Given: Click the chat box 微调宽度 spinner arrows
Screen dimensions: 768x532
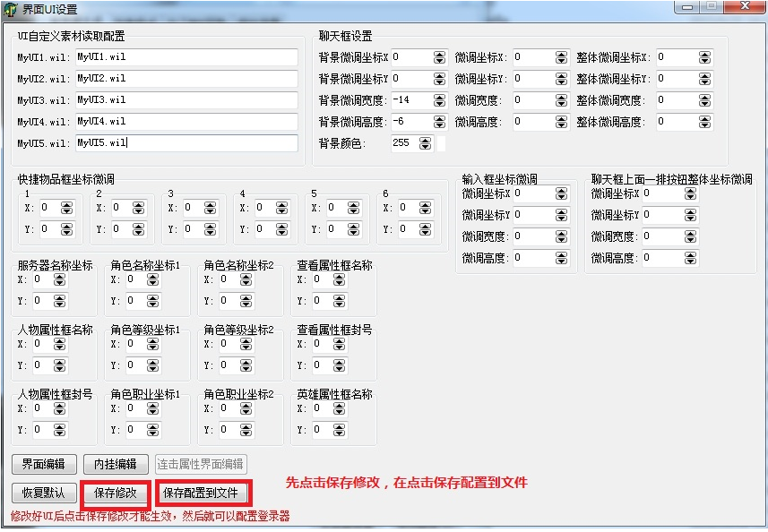Looking at the screenshot, I should [561, 100].
